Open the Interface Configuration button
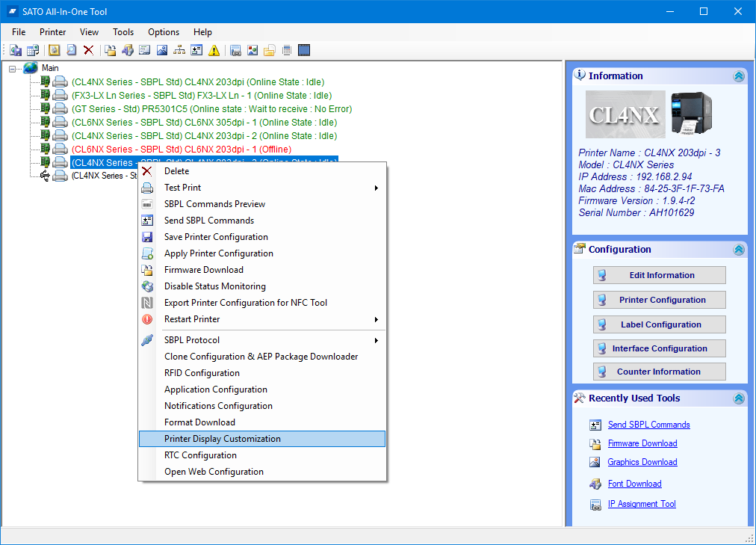 tap(659, 348)
